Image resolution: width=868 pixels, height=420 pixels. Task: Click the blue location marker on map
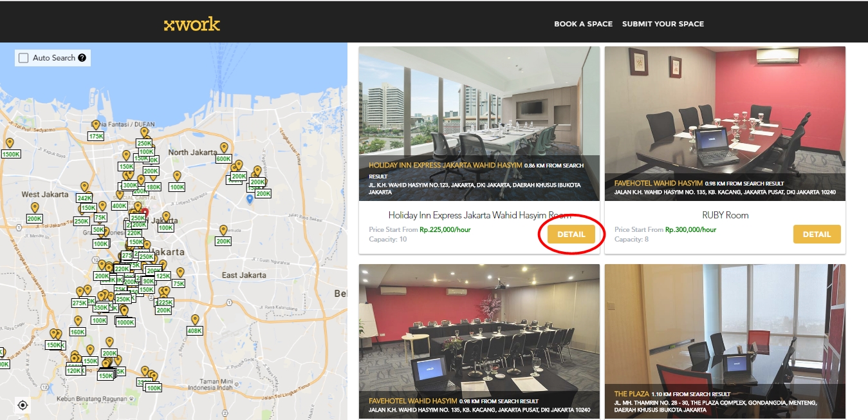(x=250, y=199)
